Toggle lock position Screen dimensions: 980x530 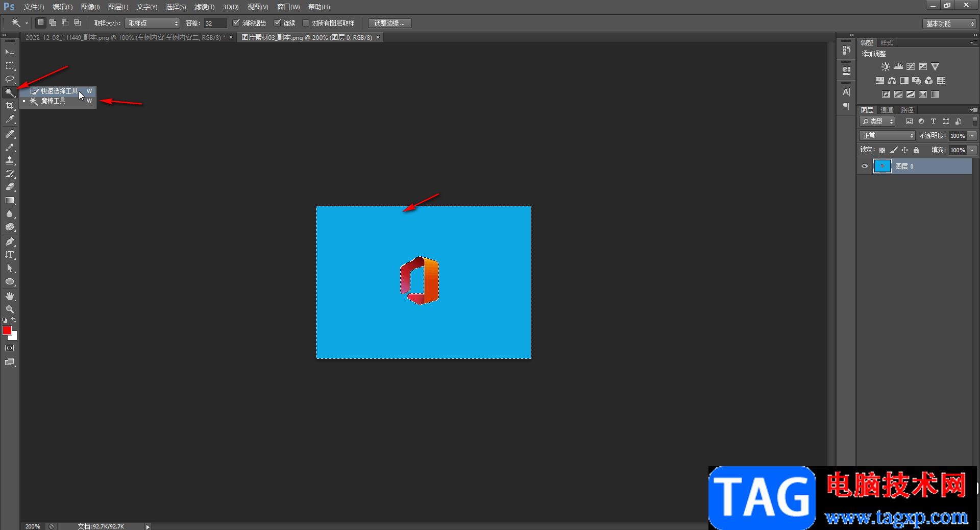(904, 150)
